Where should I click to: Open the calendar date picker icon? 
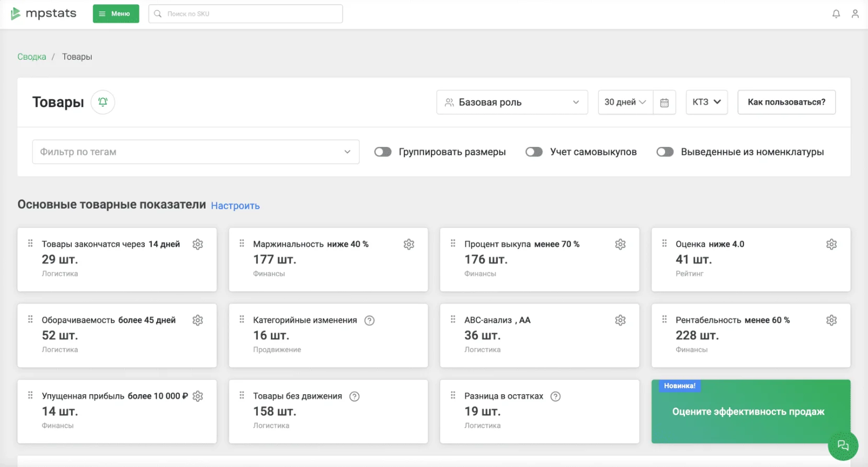pyautogui.click(x=664, y=102)
